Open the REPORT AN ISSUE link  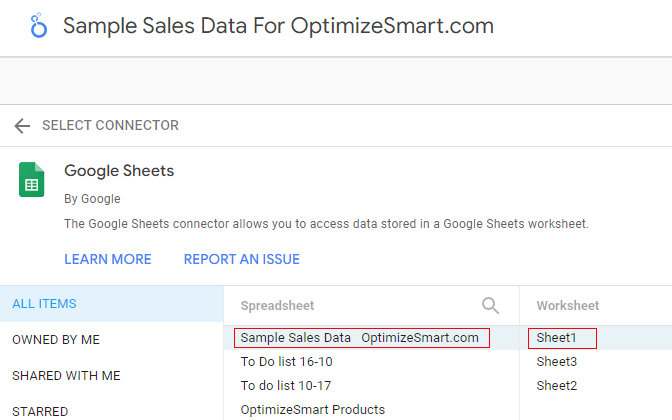pyautogui.click(x=242, y=259)
